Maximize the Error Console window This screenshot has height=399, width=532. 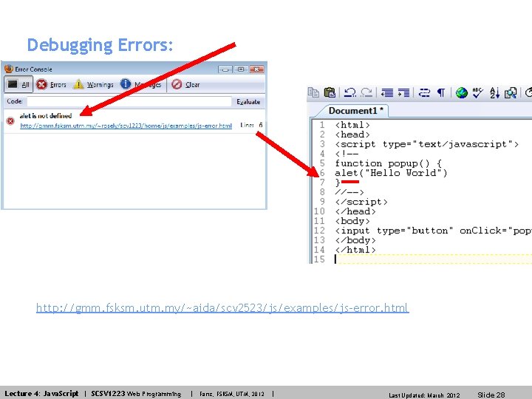click(x=241, y=69)
